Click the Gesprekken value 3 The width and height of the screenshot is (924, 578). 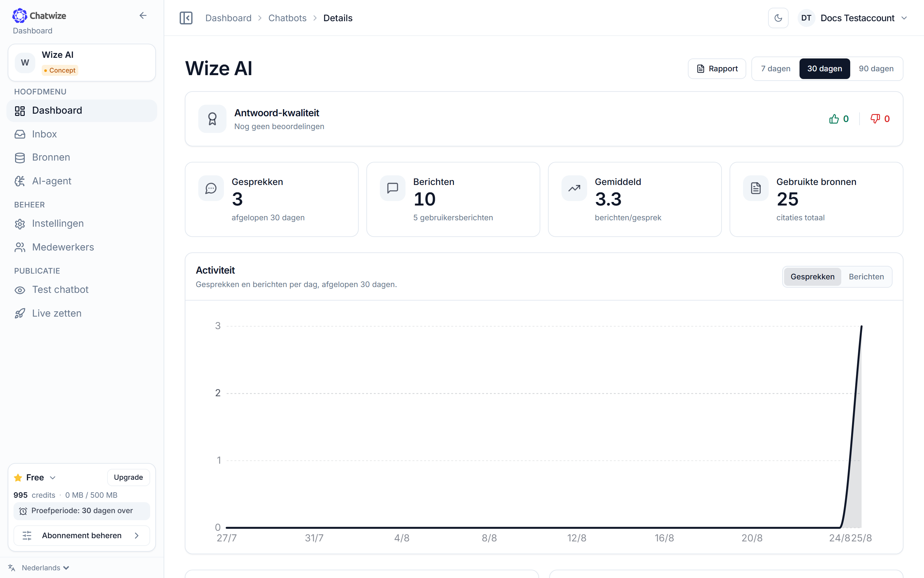click(237, 199)
